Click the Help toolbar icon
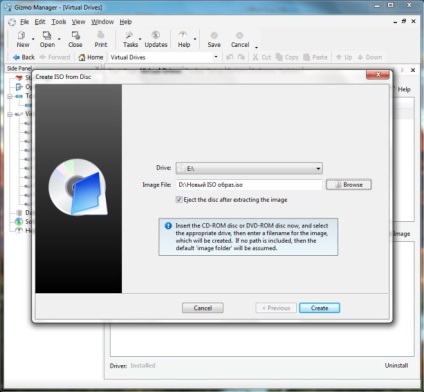The height and width of the screenshot is (392, 424). [x=183, y=39]
